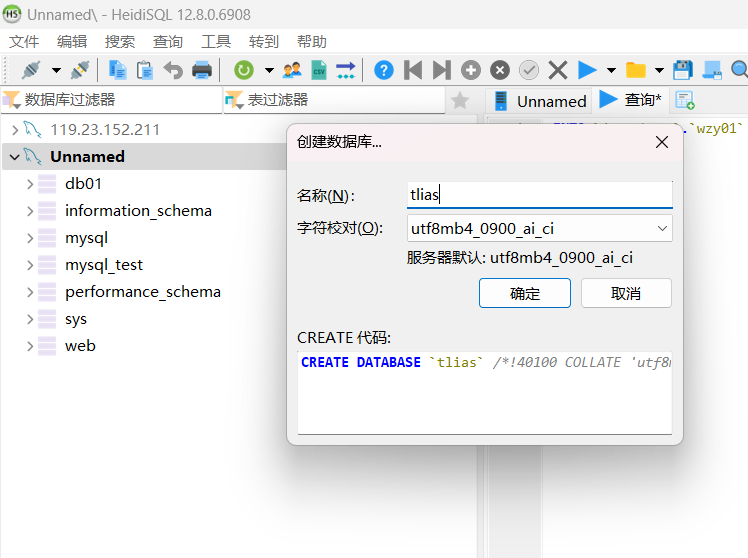Open the connect icon dropdown arrow
748x558 pixels.
pyautogui.click(x=56, y=71)
